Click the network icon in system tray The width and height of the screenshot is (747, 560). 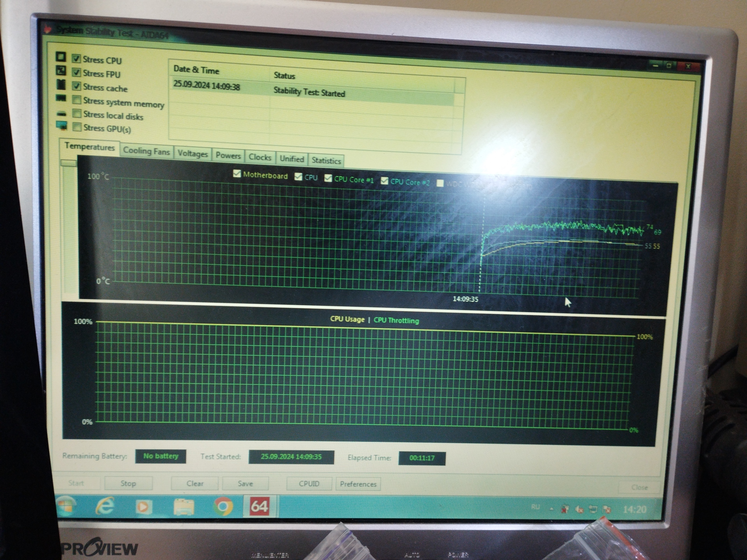coord(593,509)
